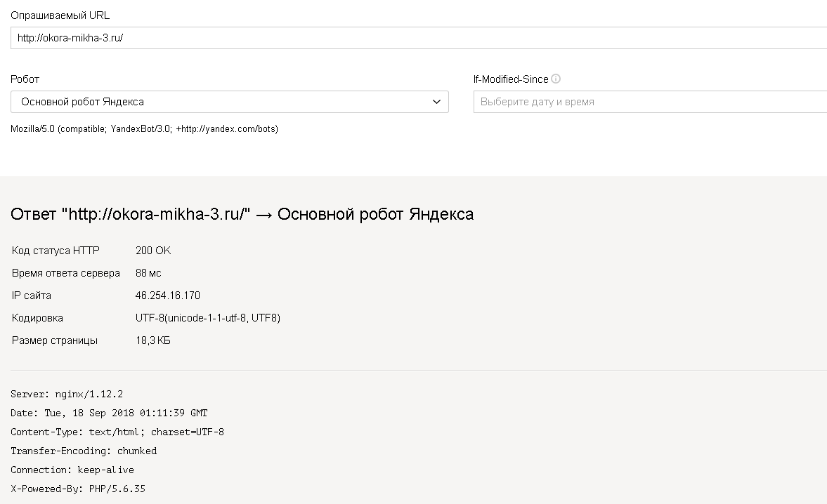
Task: Click the X-Powered-By PHP header line
Action: point(78,489)
